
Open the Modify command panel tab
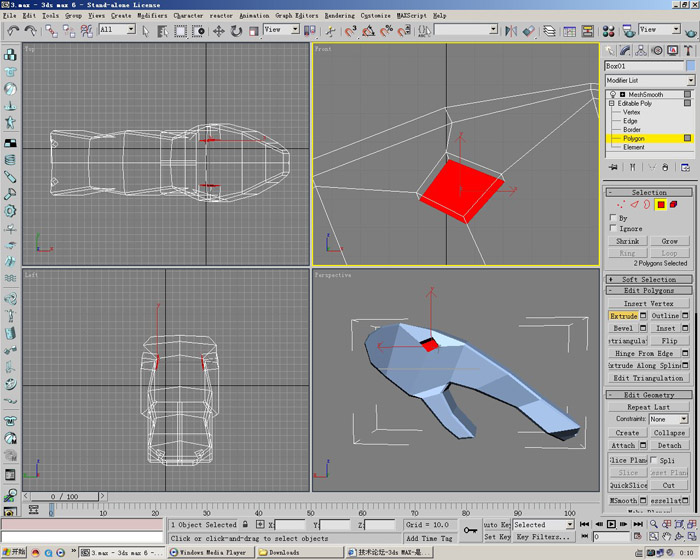click(x=625, y=50)
